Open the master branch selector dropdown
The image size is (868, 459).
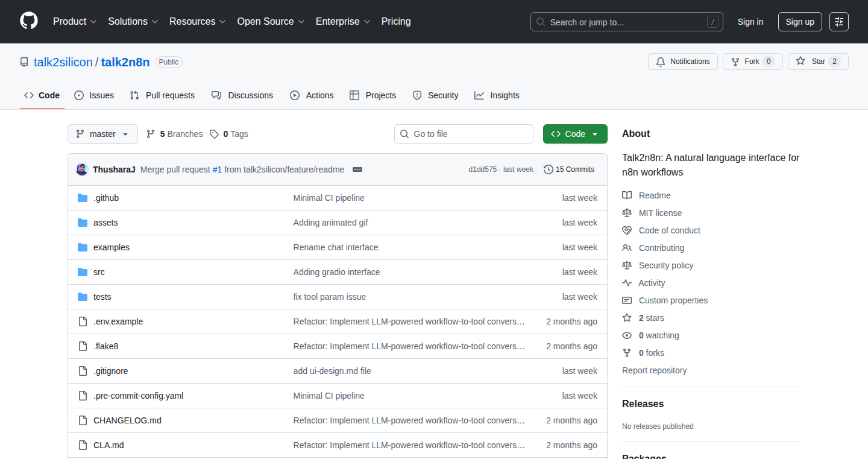tap(102, 134)
